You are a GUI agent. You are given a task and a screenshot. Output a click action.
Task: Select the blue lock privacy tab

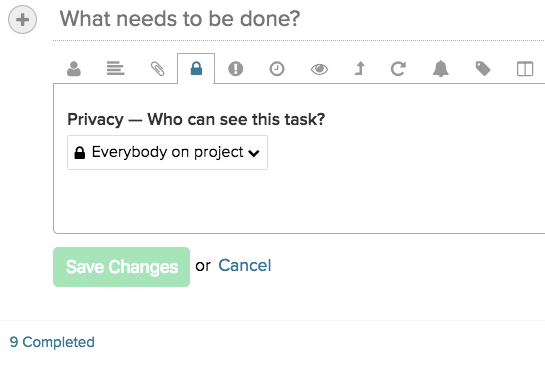[x=196, y=68]
